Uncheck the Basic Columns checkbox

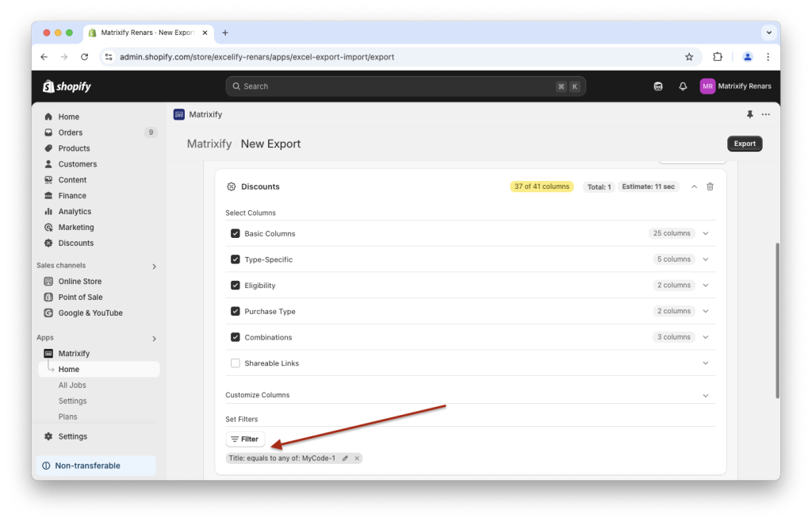[235, 232]
